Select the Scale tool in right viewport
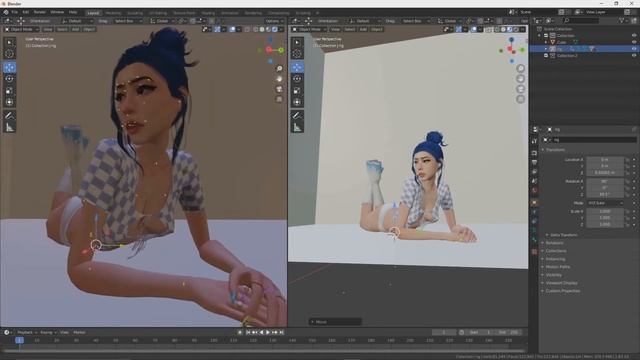Viewport: 640px width, 360px height. point(297,91)
